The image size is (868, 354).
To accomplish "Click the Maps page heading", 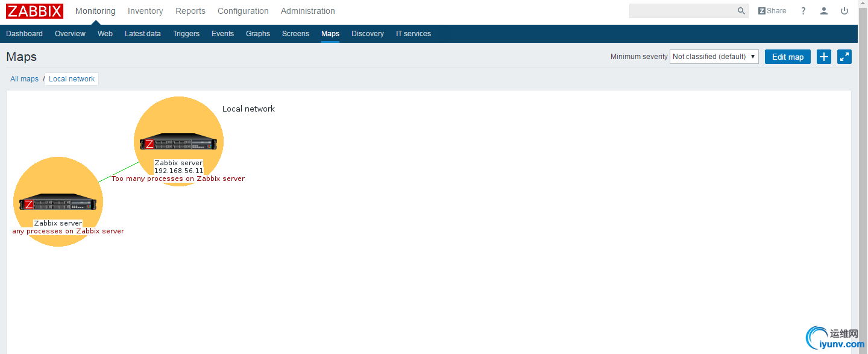I will [22, 57].
